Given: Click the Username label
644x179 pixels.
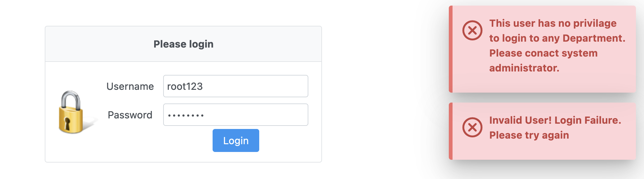Looking at the screenshot, I should (x=130, y=86).
